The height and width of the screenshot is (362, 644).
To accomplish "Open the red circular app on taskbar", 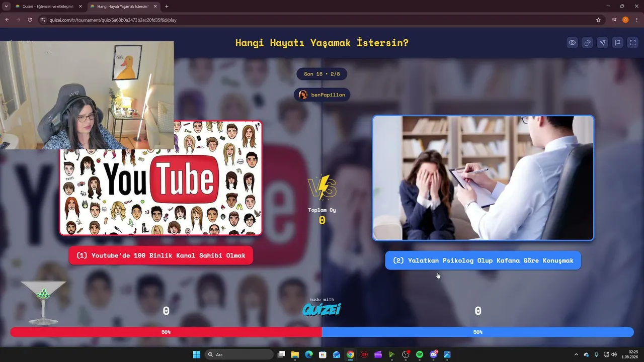I will (364, 354).
